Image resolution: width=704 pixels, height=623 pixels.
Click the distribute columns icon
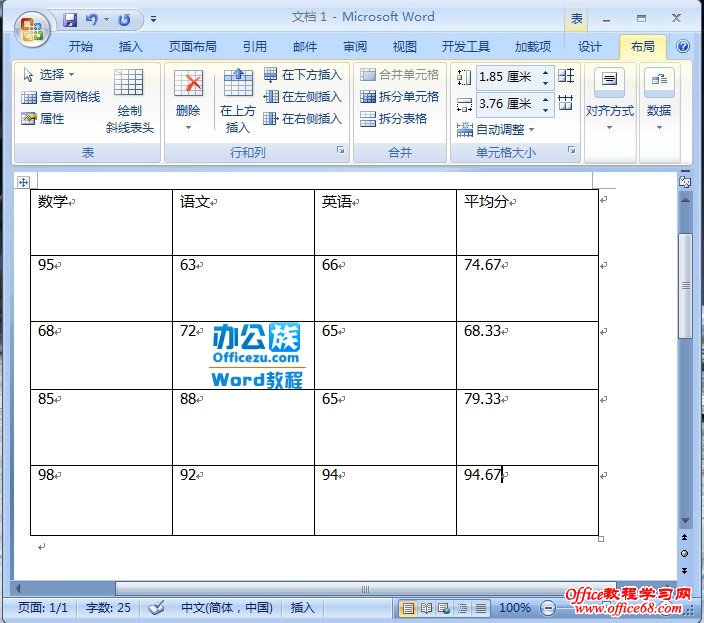click(x=566, y=103)
